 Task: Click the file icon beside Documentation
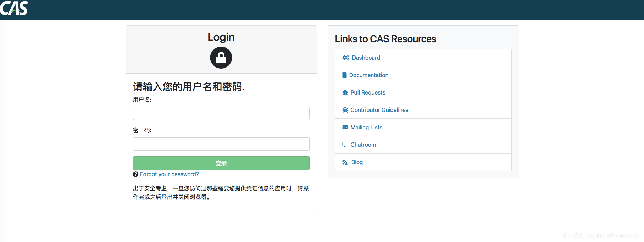344,75
